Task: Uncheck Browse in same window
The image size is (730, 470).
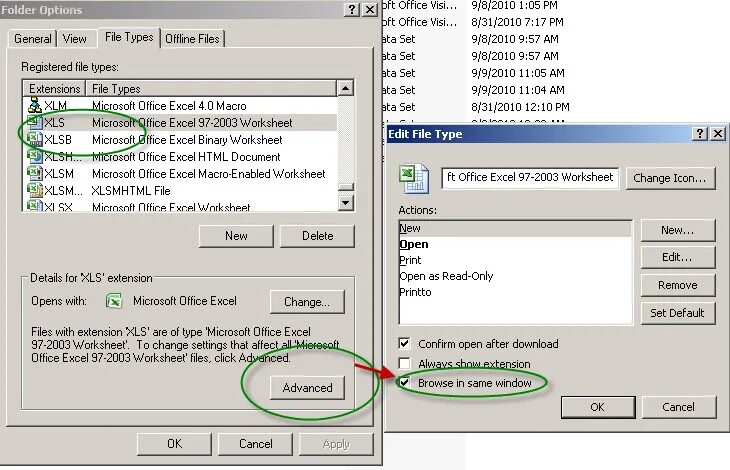Action: (405, 383)
